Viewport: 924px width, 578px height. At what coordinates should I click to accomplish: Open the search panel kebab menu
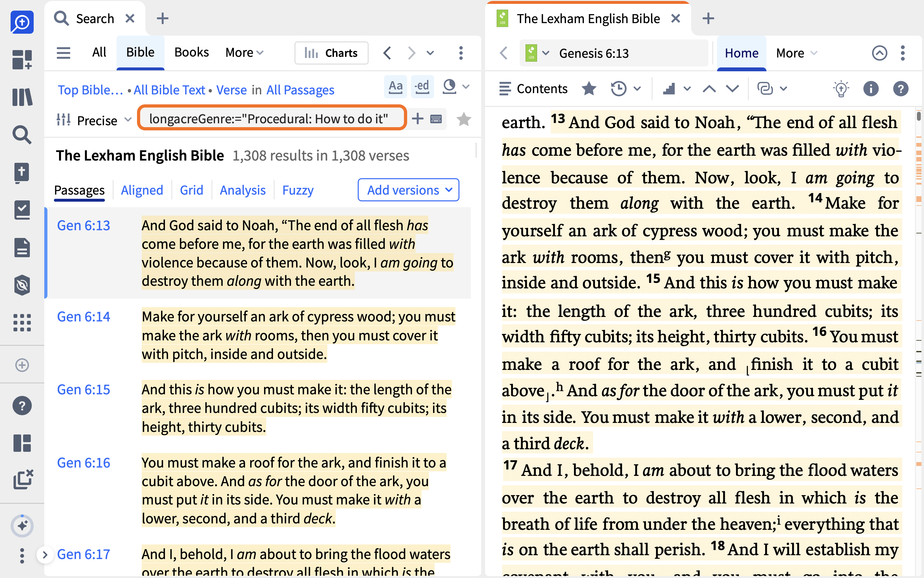(x=461, y=53)
